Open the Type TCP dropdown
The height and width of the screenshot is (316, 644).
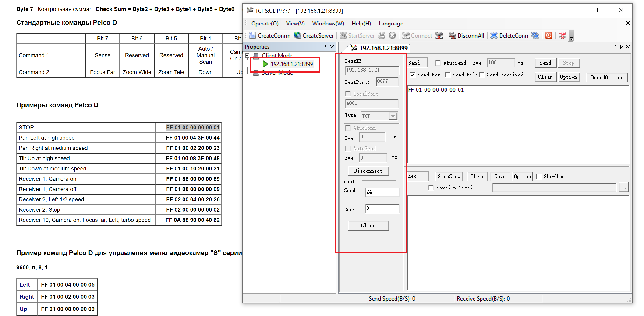point(393,116)
